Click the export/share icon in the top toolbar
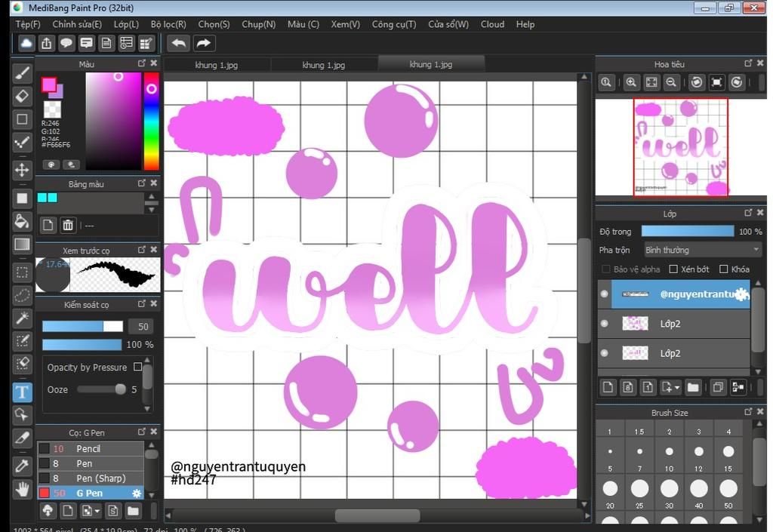The height and width of the screenshot is (532, 773). point(46,43)
